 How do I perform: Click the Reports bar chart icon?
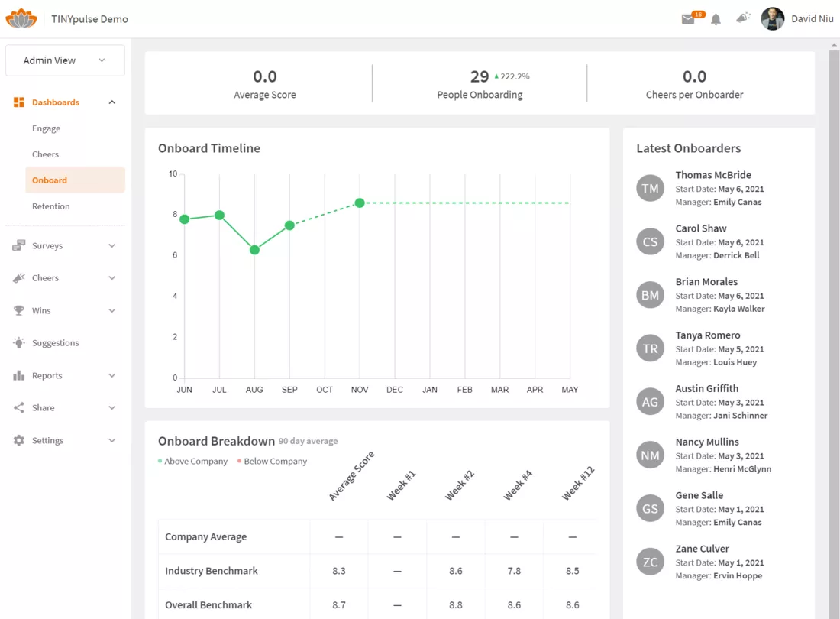19,376
